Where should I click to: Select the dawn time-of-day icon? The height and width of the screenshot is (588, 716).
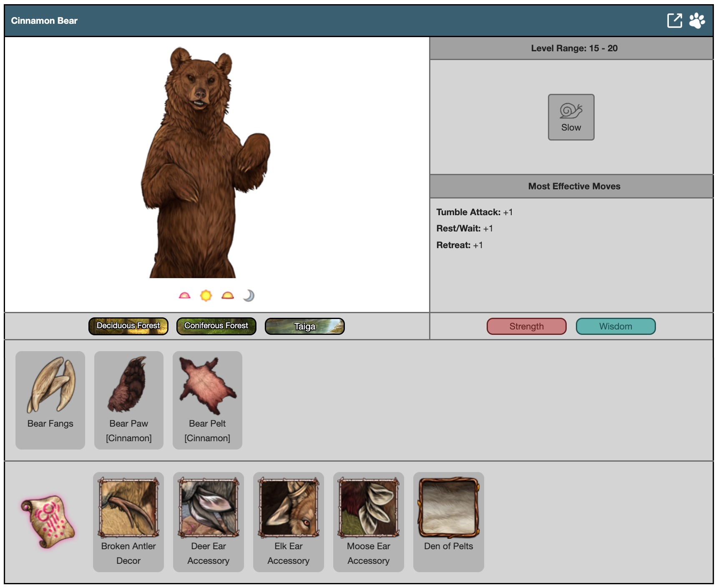pyautogui.click(x=184, y=296)
